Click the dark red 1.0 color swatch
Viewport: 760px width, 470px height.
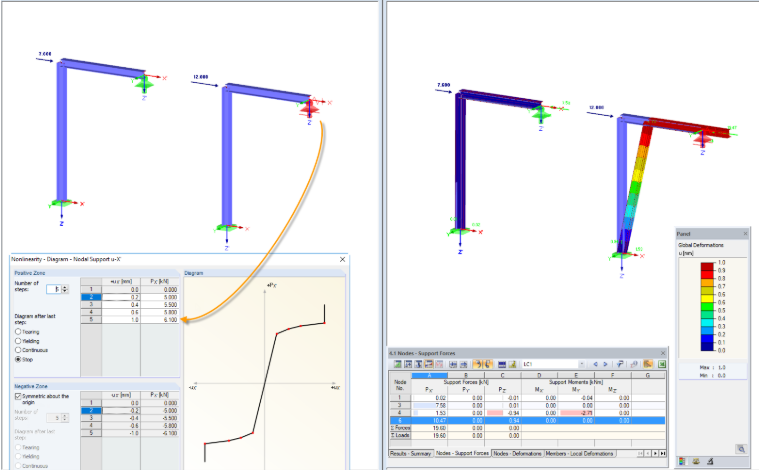707,266
